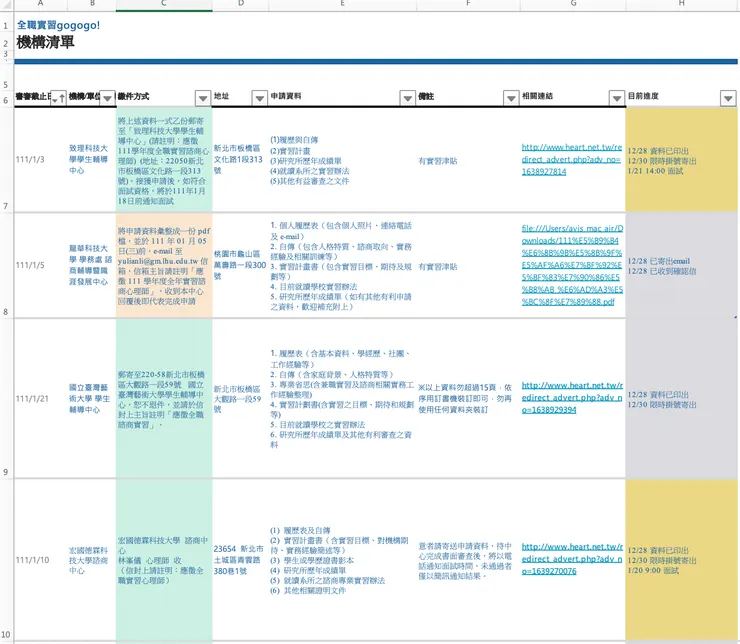Select the green submission cell 林峯儀 心理師 收

[164, 560]
